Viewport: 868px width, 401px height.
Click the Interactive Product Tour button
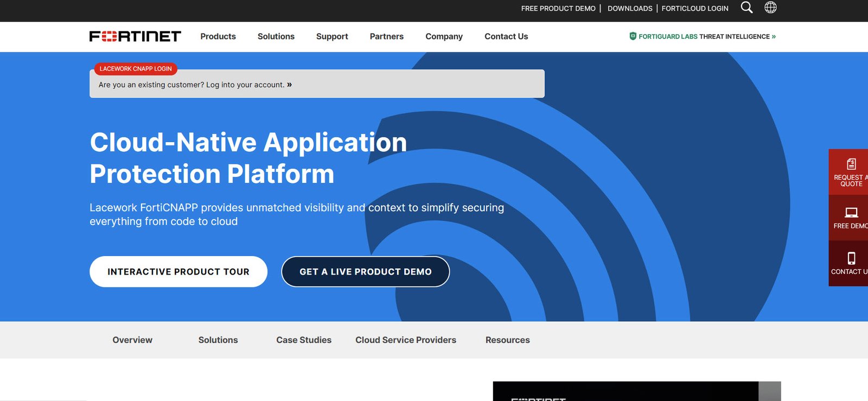178,272
